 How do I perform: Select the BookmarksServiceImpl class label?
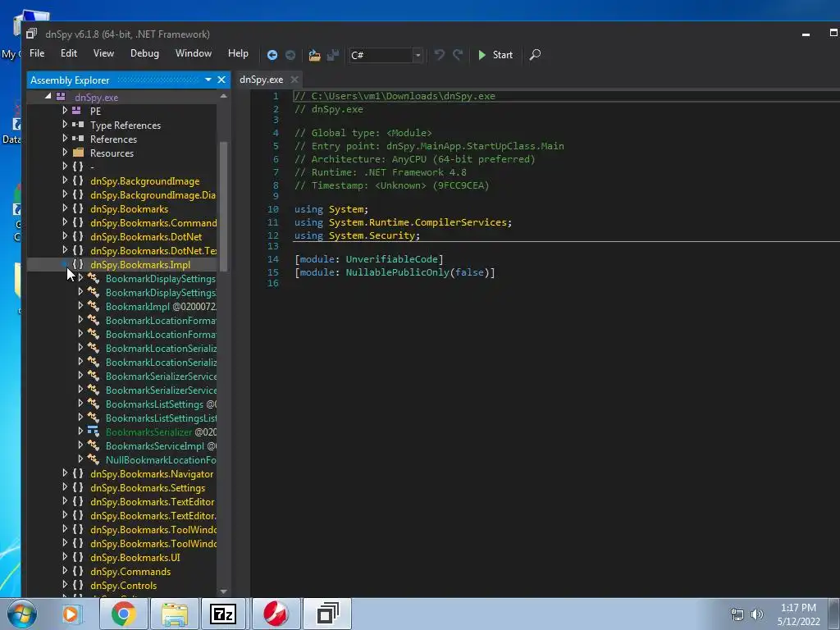[155, 446]
